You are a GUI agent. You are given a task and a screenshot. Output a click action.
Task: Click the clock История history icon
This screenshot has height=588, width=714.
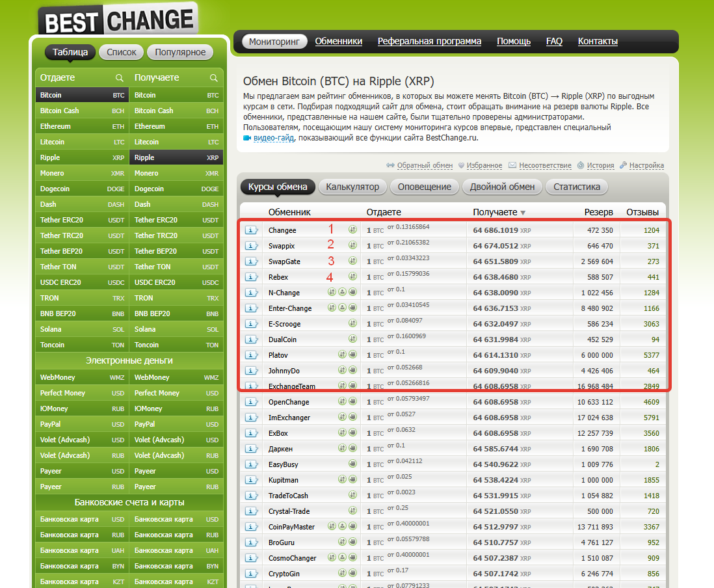tap(581, 166)
